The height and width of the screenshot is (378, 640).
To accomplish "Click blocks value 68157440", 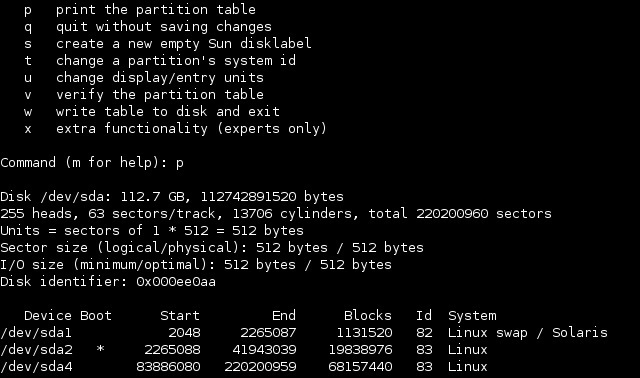I will click(x=360, y=367).
